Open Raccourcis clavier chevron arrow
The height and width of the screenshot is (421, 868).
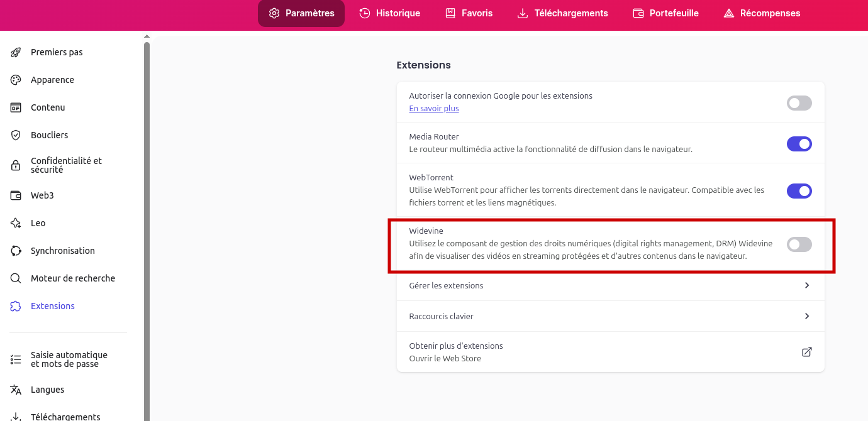[x=807, y=316]
